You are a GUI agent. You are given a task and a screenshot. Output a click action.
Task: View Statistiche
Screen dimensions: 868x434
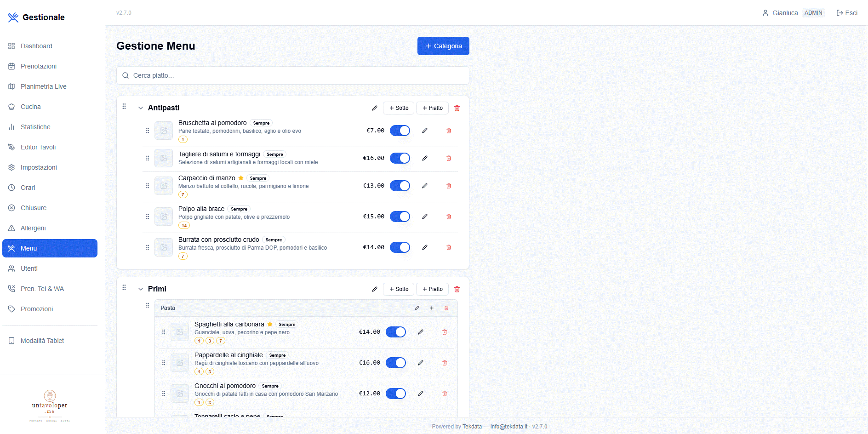pos(50,127)
